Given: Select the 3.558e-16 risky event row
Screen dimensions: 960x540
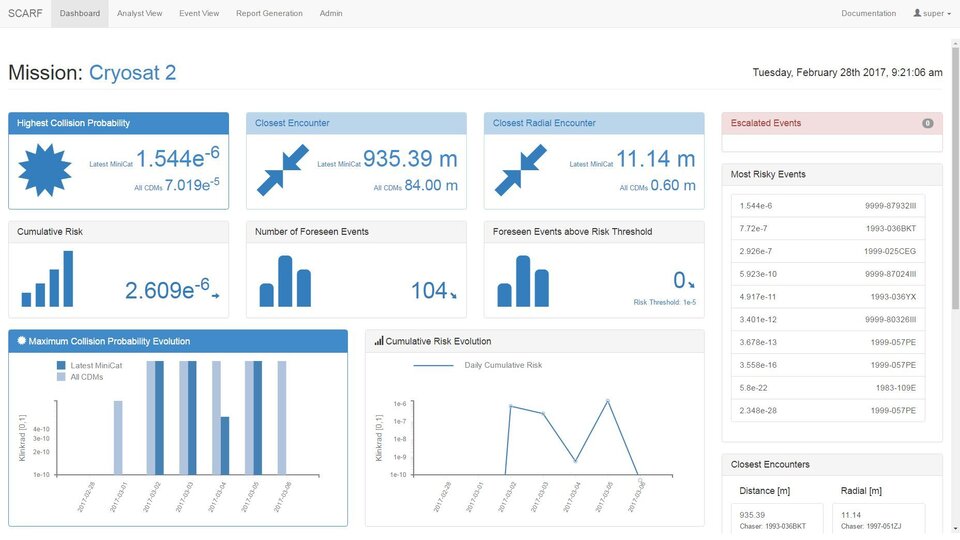Looking at the screenshot, I should click(828, 365).
